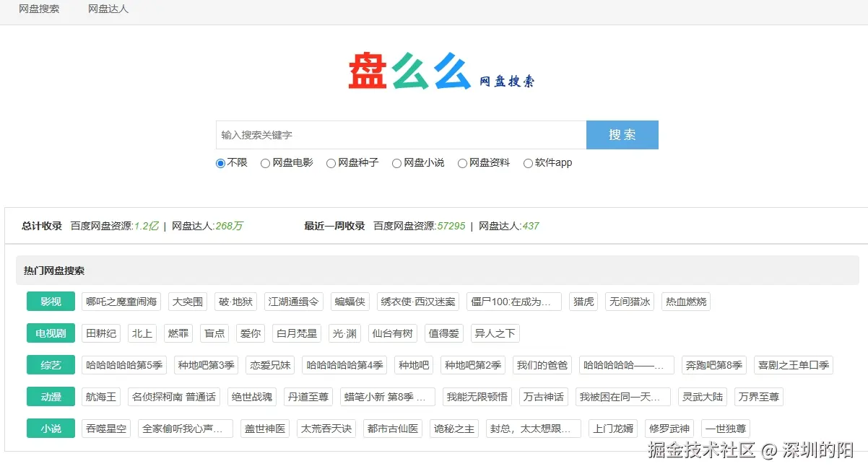Click the 热血燃烧 tag
The height and width of the screenshot is (474, 868).
[686, 302]
